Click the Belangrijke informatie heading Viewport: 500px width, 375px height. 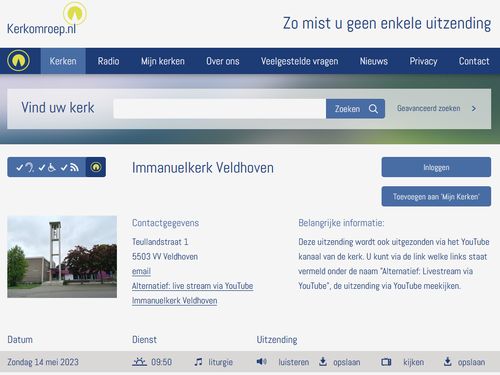pyautogui.click(x=341, y=223)
